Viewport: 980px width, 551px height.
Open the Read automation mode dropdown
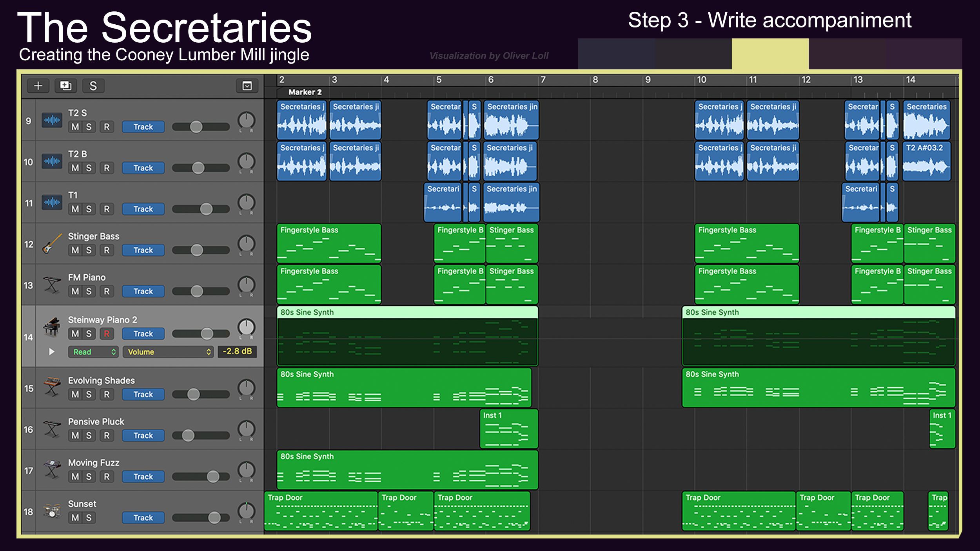point(94,352)
